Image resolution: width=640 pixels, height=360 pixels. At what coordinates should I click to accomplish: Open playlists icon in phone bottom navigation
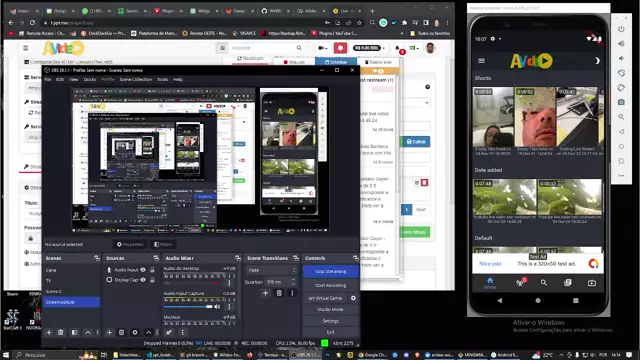pos(568,282)
